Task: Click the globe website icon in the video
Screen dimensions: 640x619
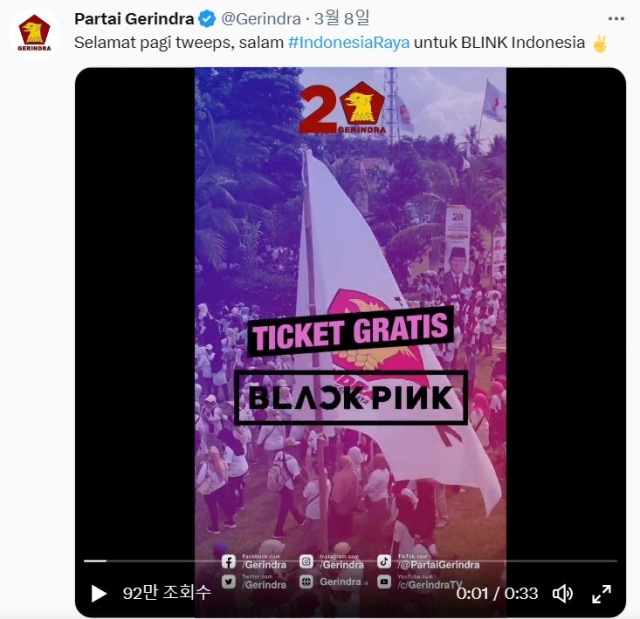Action: tap(306, 582)
